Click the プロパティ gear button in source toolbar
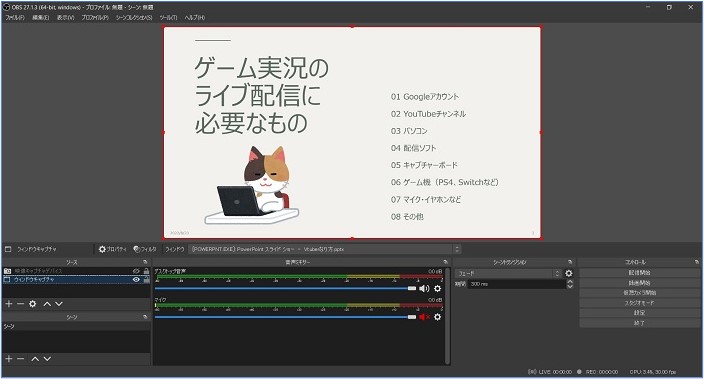This screenshot has height=379, width=704. [113, 249]
